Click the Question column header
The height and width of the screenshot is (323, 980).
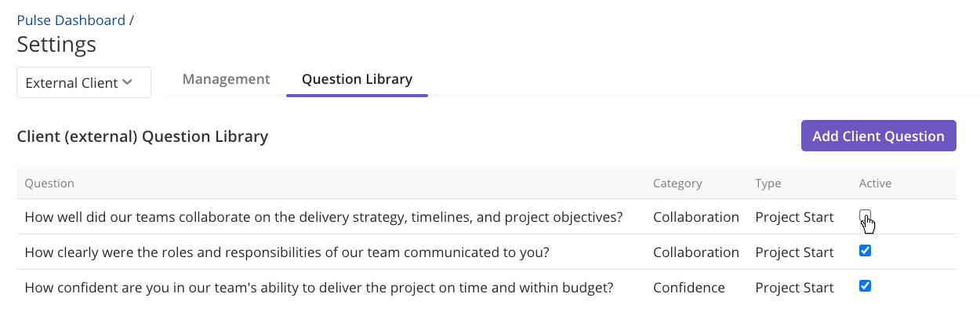point(49,183)
